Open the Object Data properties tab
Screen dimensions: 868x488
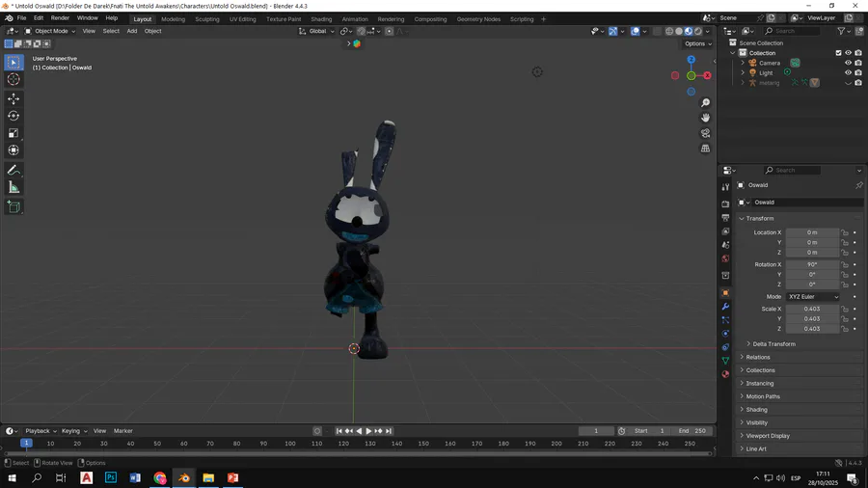[725, 361]
